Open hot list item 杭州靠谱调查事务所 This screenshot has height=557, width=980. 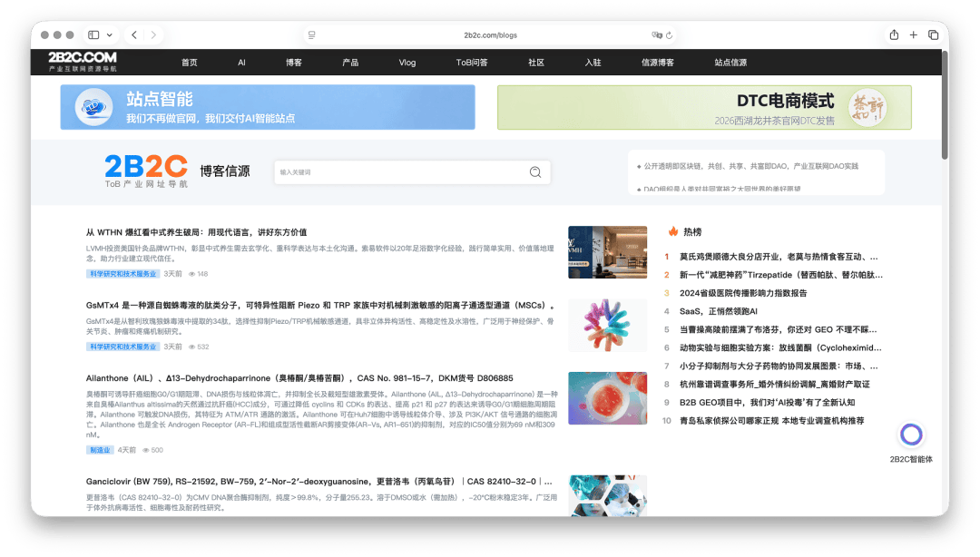774,384
